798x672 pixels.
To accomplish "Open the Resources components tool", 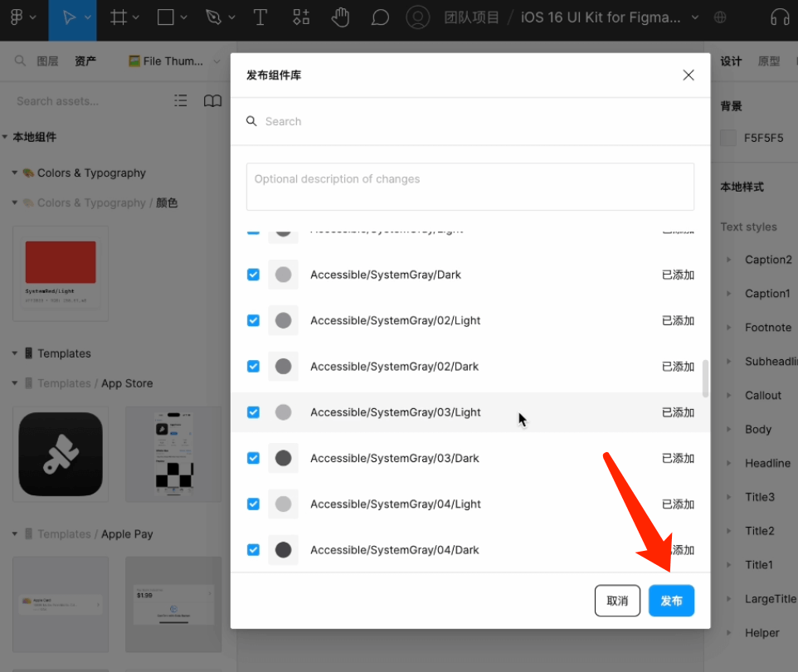I will pos(301,17).
